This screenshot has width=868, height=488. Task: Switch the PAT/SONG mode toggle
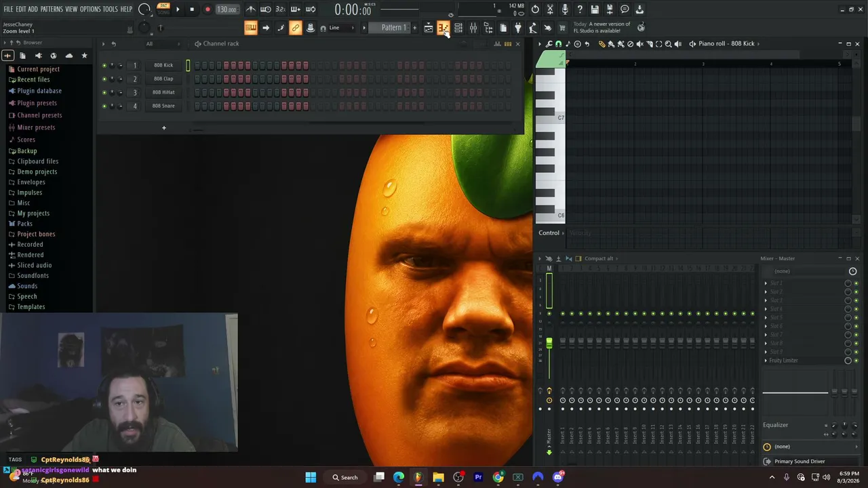click(163, 9)
